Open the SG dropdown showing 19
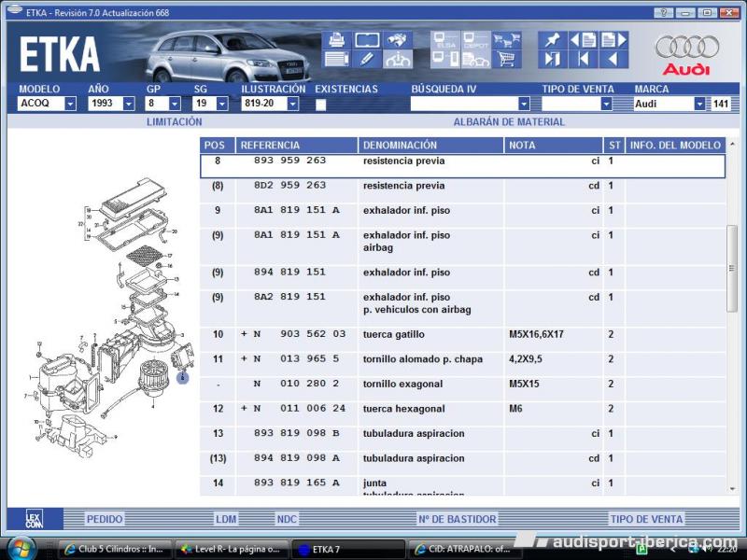This screenshot has height=560, width=747. [x=222, y=104]
